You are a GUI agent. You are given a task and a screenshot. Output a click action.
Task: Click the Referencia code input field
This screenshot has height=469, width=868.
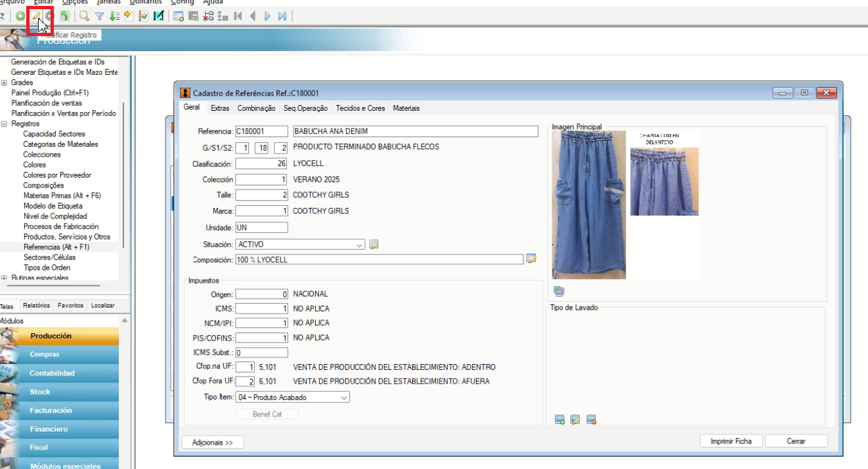click(261, 131)
